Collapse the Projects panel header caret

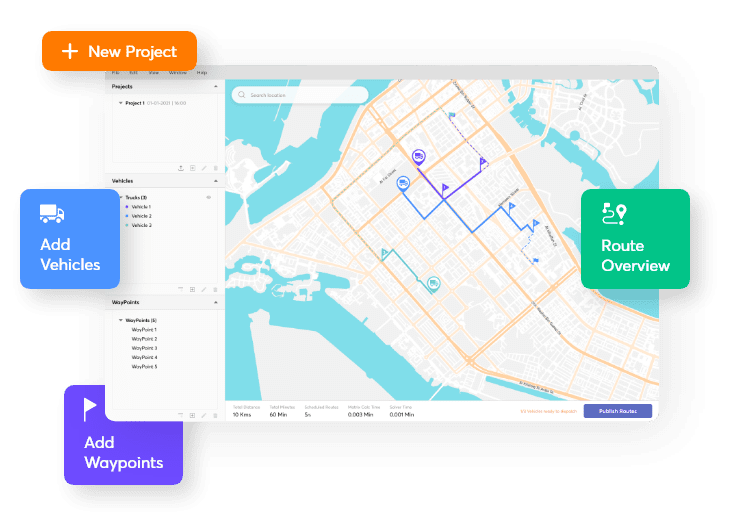(x=216, y=86)
